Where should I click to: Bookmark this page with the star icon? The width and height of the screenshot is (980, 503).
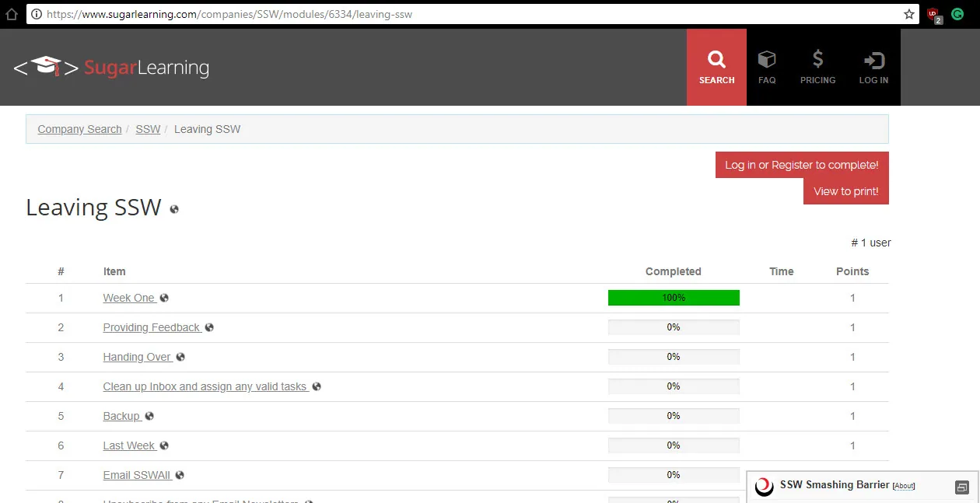(x=908, y=14)
